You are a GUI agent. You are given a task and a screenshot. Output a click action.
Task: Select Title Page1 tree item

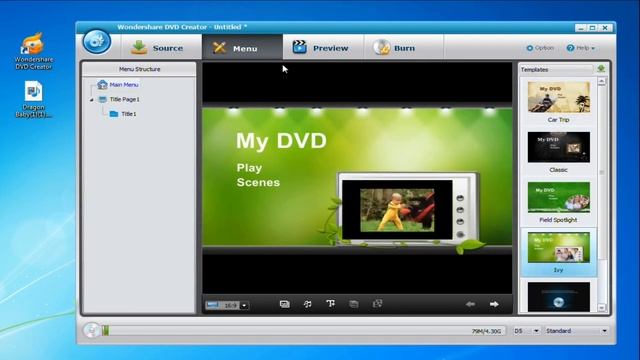coord(124,99)
